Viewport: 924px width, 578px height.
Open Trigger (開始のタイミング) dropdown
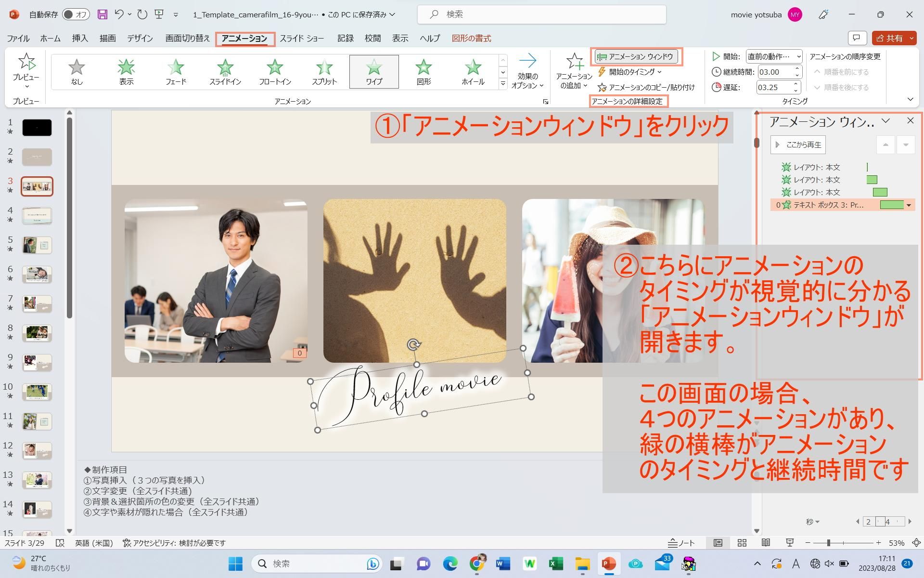(630, 72)
